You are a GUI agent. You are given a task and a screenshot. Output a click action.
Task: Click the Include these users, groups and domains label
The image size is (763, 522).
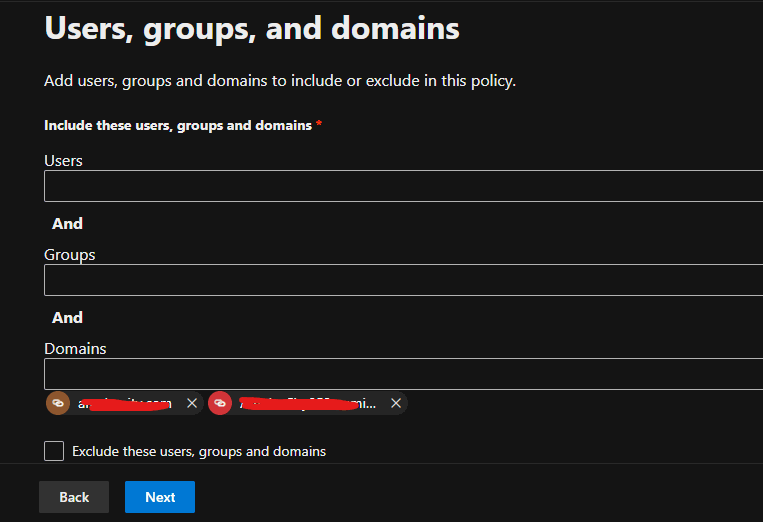(178, 125)
